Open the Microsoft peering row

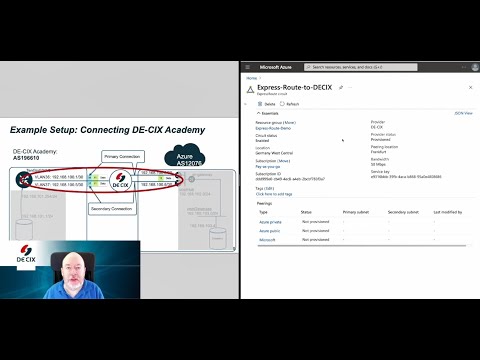(x=267, y=240)
